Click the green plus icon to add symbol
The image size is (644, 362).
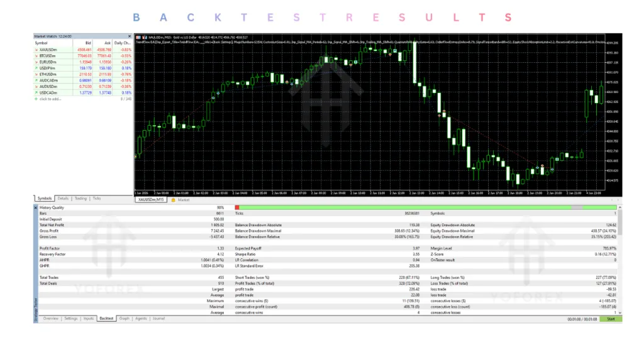pyautogui.click(x=36, y=99)
